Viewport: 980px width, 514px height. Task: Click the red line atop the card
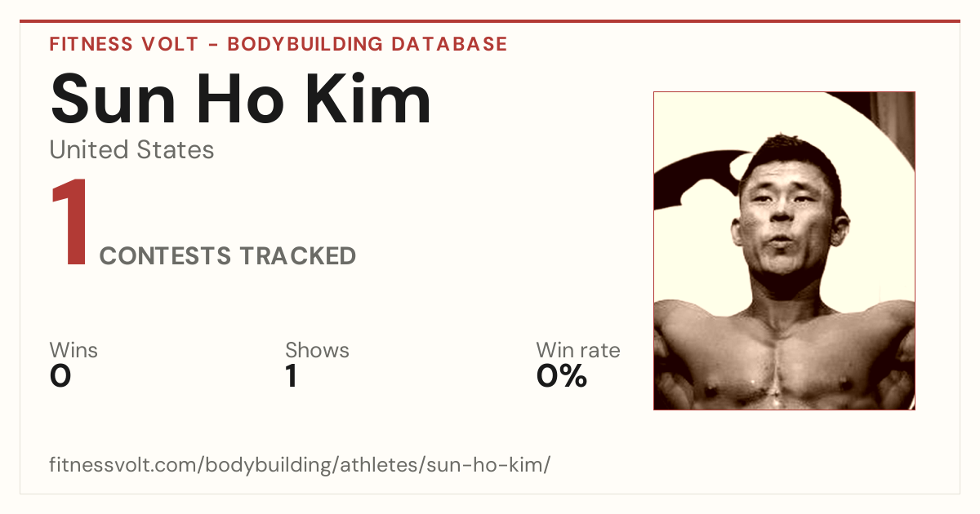click(x=490, y=21)
